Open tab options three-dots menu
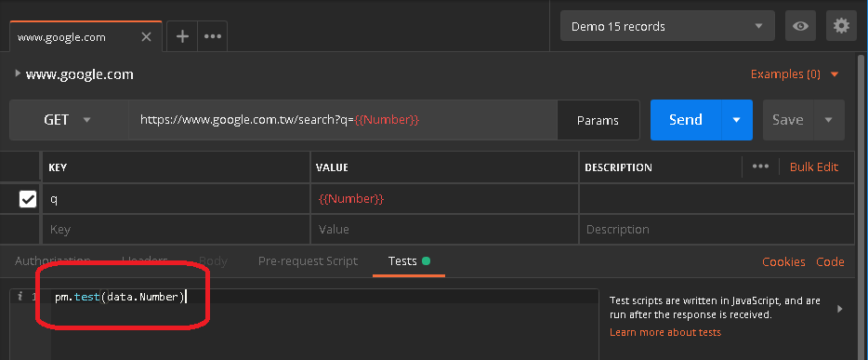The height and width of the screenshot is (360, 868). [213, 36]
